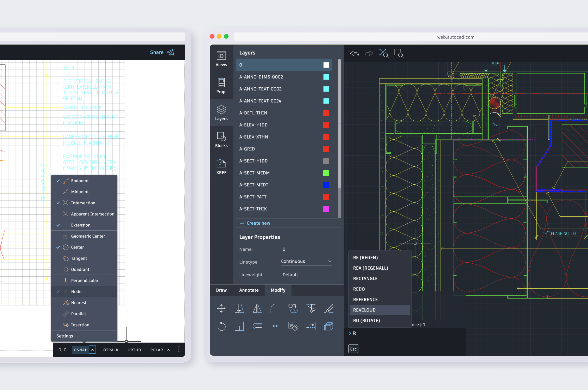
Task: Select the Move tool icon
Action: (x=221, y=308)
